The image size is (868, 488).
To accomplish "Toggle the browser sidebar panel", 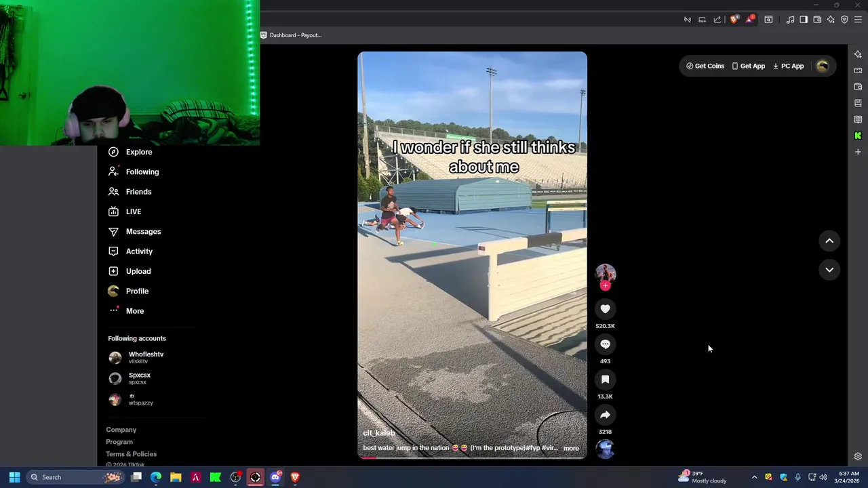I will [804, 20].
